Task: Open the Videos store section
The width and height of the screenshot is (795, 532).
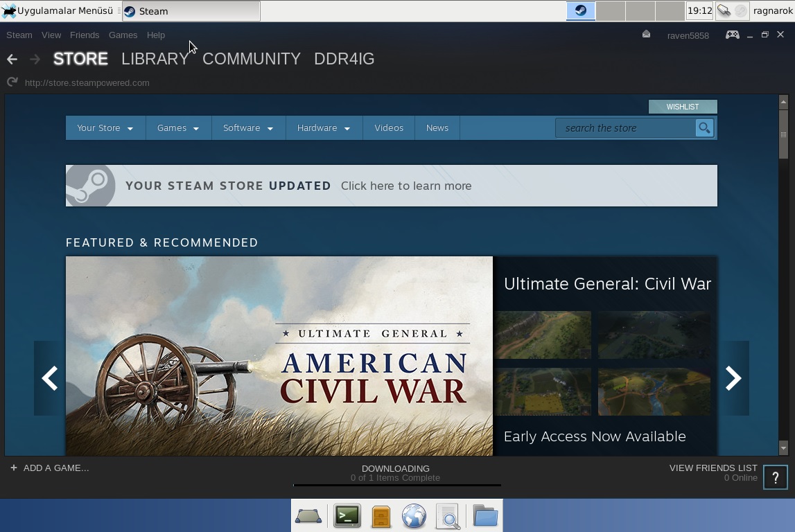Action: coord(389,127)
